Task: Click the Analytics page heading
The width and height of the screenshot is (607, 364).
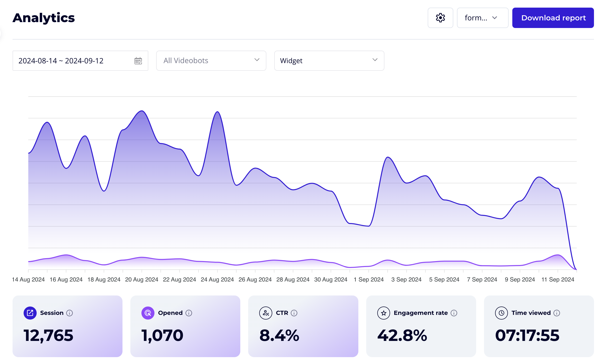Action: [x=44, y=17]
